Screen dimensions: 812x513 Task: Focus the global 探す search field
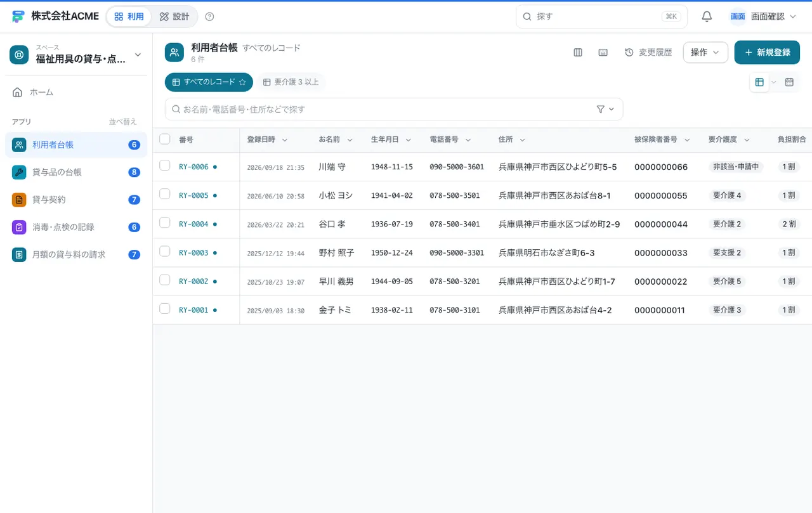[x=601, y=16]
